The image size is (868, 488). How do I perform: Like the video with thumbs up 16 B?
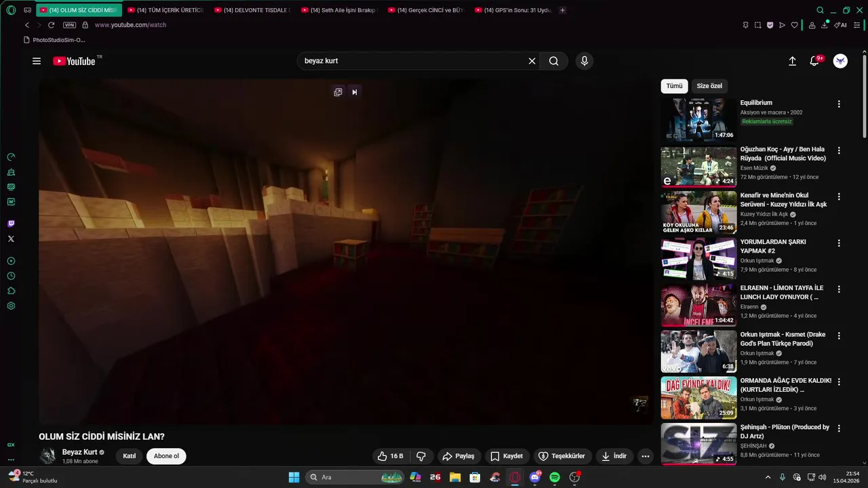391,456
